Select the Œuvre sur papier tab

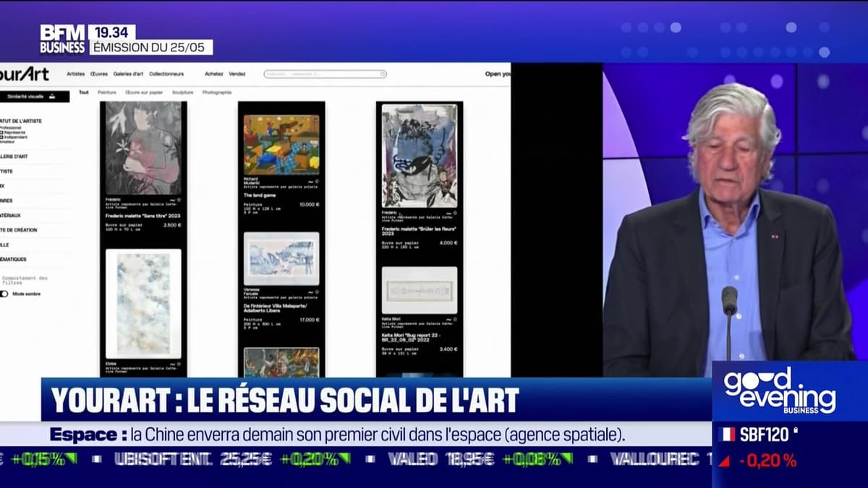tap(144, 93)
